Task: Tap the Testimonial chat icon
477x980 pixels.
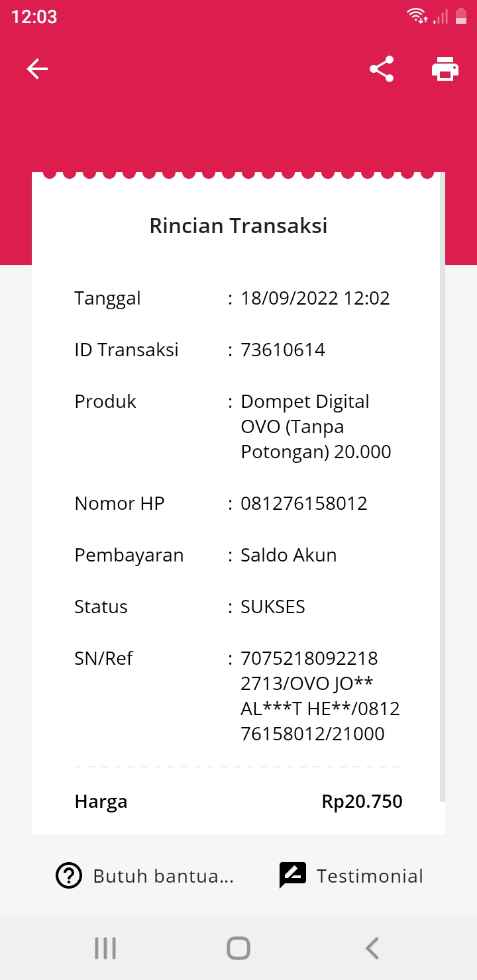Action: (x=292, y=876)
